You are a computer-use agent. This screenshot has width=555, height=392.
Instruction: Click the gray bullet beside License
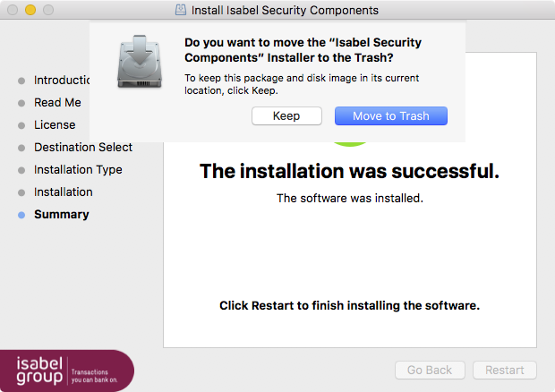coord(21,125)
